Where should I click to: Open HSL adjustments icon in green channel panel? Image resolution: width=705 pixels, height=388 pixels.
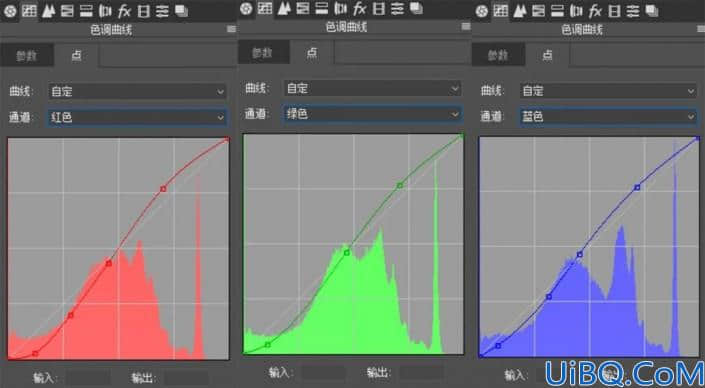(x=303, y=9)
